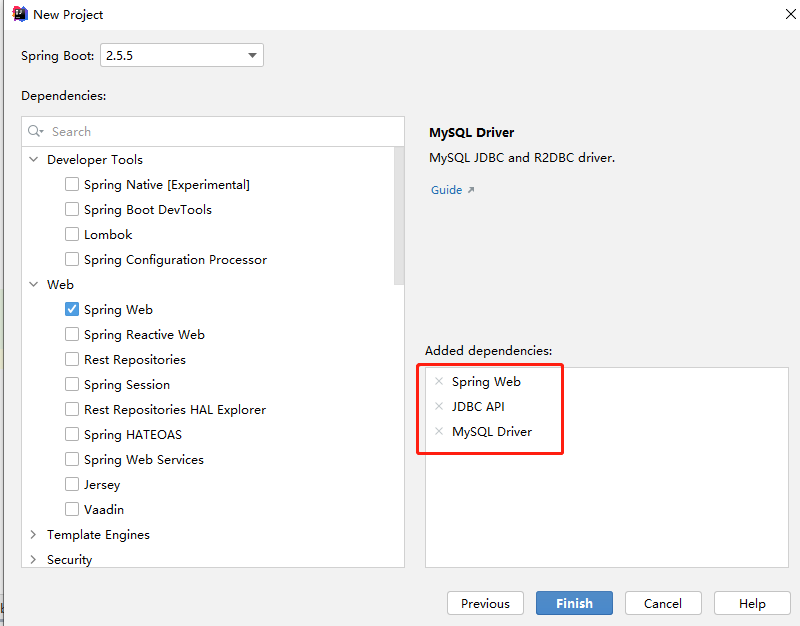
Task: Check Spring Boot DevTools
Action: tap(72, 209)
